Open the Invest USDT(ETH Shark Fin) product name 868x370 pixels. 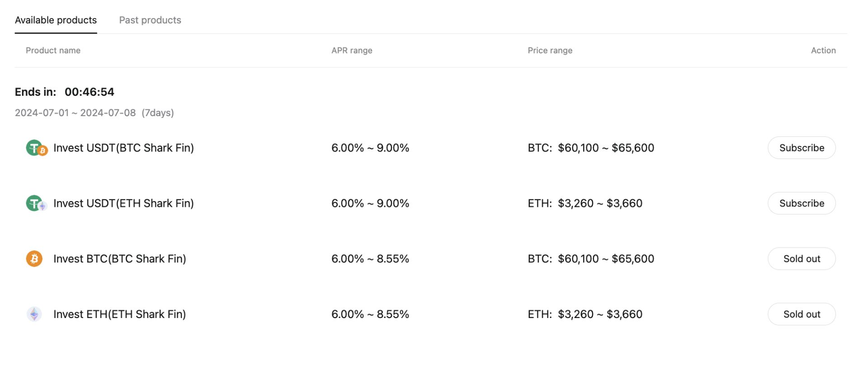pos(123,203)
